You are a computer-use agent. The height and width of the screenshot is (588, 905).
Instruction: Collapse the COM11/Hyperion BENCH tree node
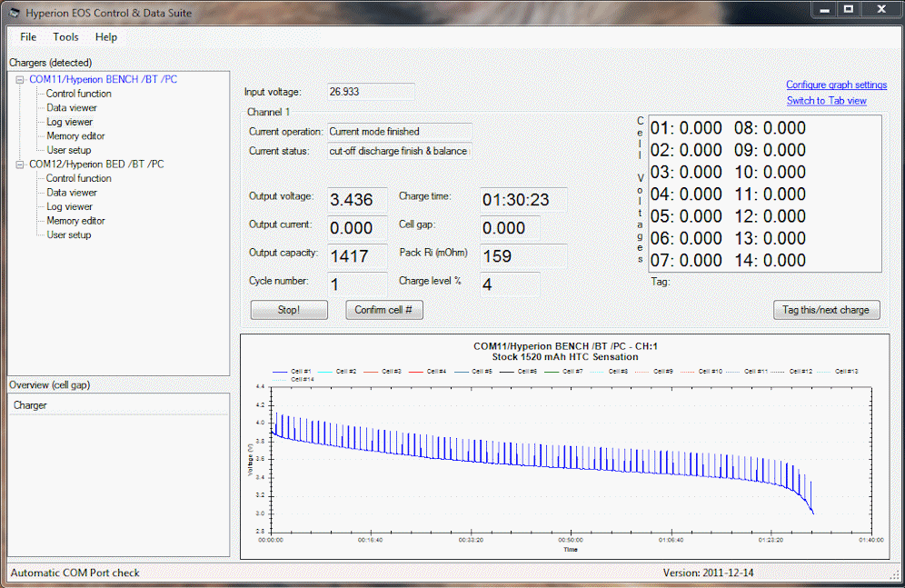point(20,80)
